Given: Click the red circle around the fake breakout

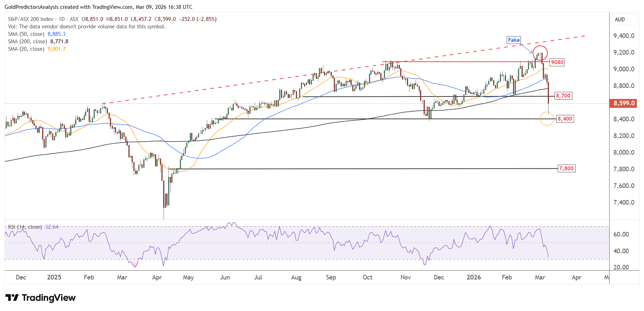Looking at the screenshot, I should click(540, 53).
